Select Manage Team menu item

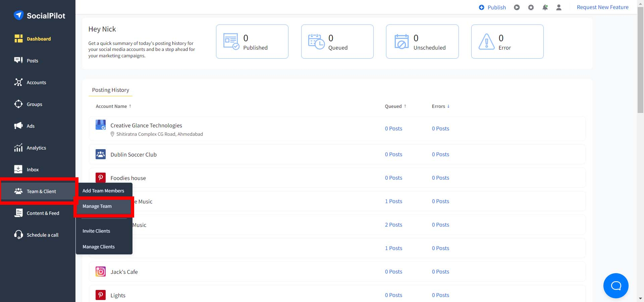tap(104, 206)
